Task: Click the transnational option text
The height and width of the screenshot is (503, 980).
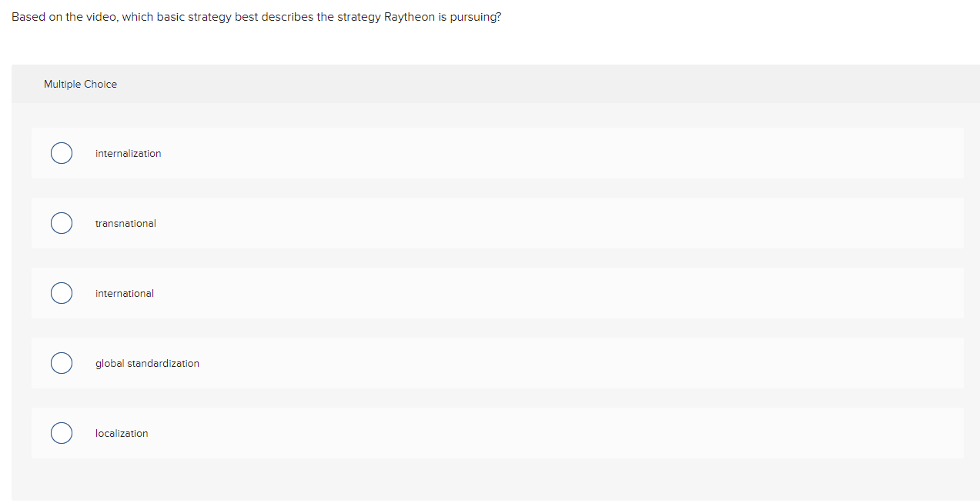Action: 125,223
